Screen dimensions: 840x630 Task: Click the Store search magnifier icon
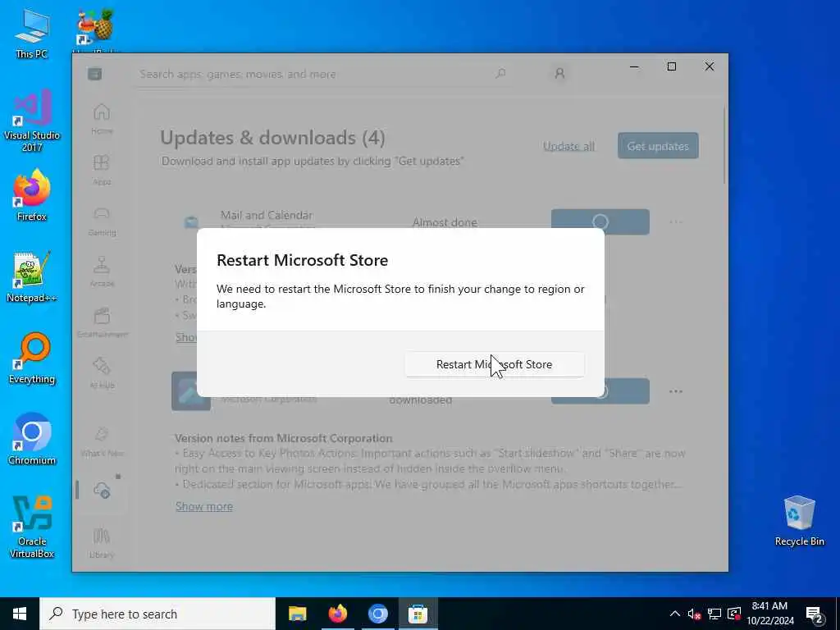click(x=501, y=74)
